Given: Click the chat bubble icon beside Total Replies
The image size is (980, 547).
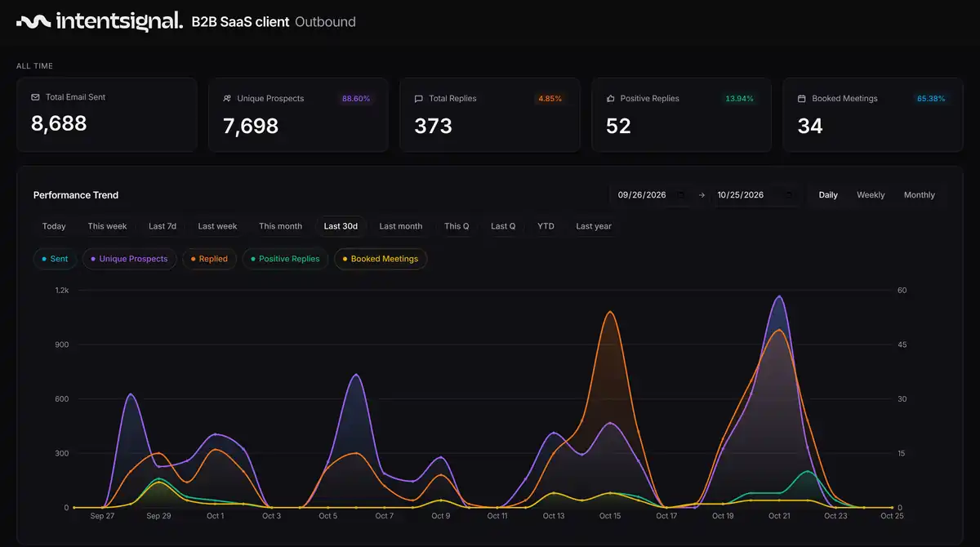Looking at the screenshot, I should coord(418,99).
